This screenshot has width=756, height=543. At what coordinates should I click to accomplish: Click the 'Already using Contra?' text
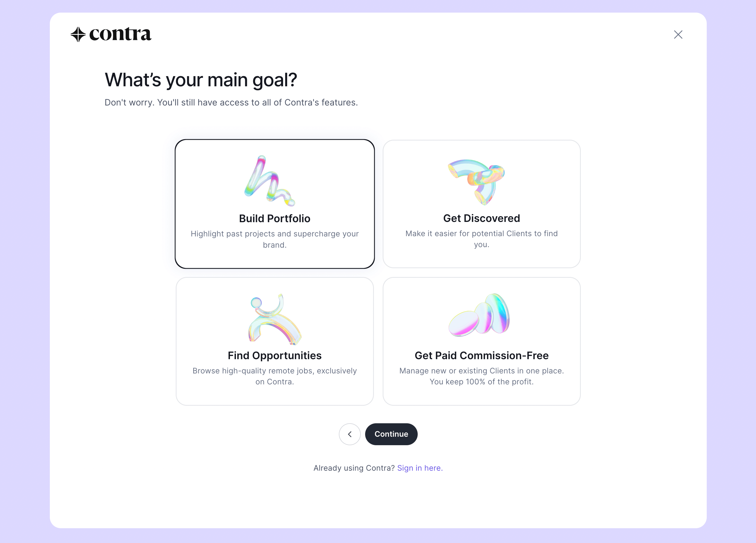tap(354, 468)
